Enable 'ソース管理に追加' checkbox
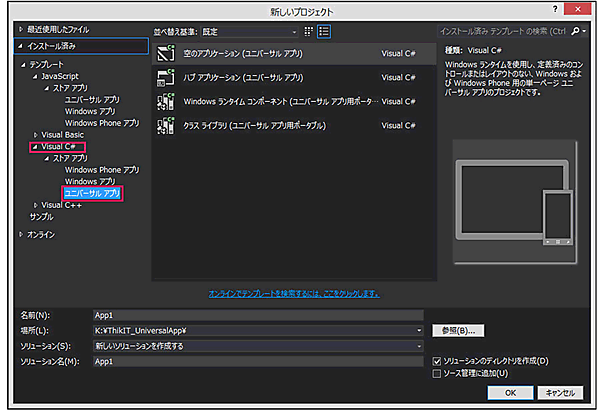This screenshot has height=413, width=600. point(437,374)
